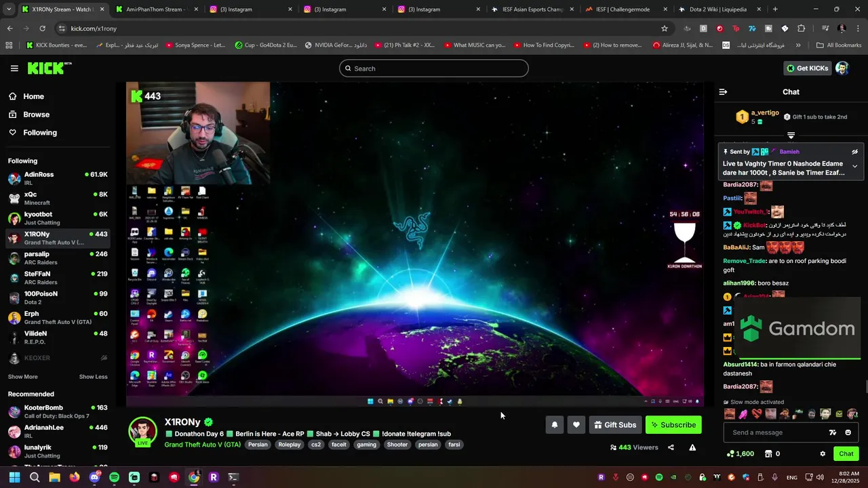Send message with Chat button
The image size is (868, 488).
pos(846,453)
